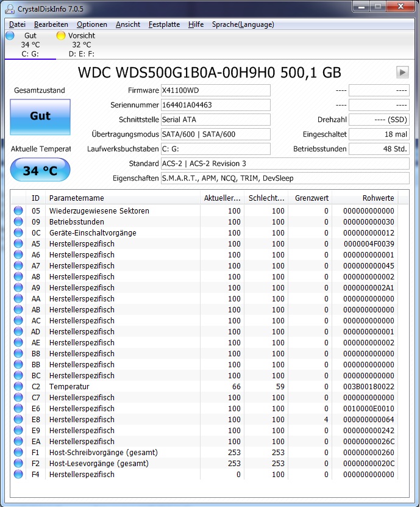The width and height of the screenshot is (420, 507).
Task: Open the Sprache(Language) menu
Action: click(x=243, y=24)
